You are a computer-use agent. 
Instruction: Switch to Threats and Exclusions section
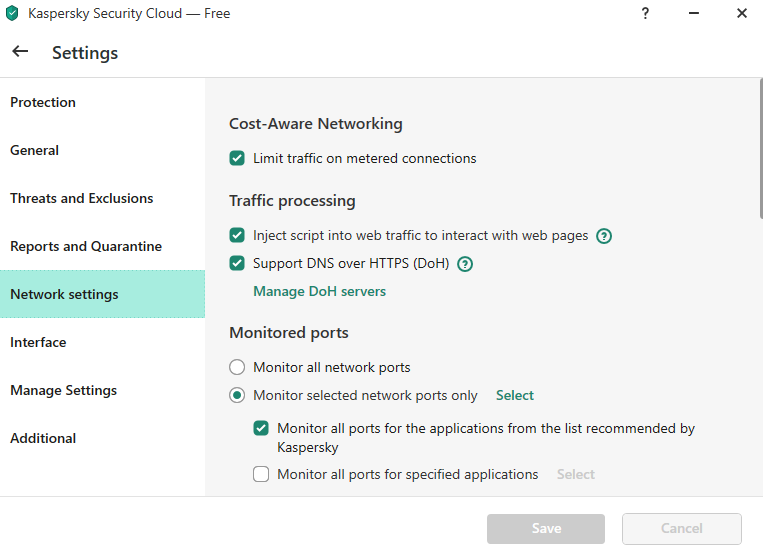tap(82, 198)
